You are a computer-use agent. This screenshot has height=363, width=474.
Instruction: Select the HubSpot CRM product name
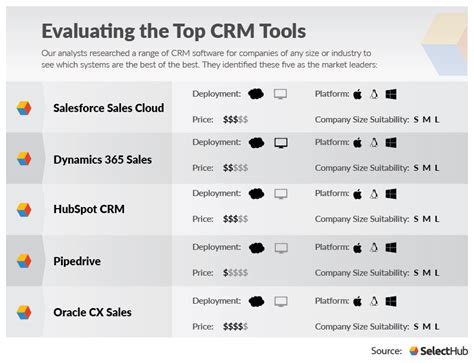(89, 209)
